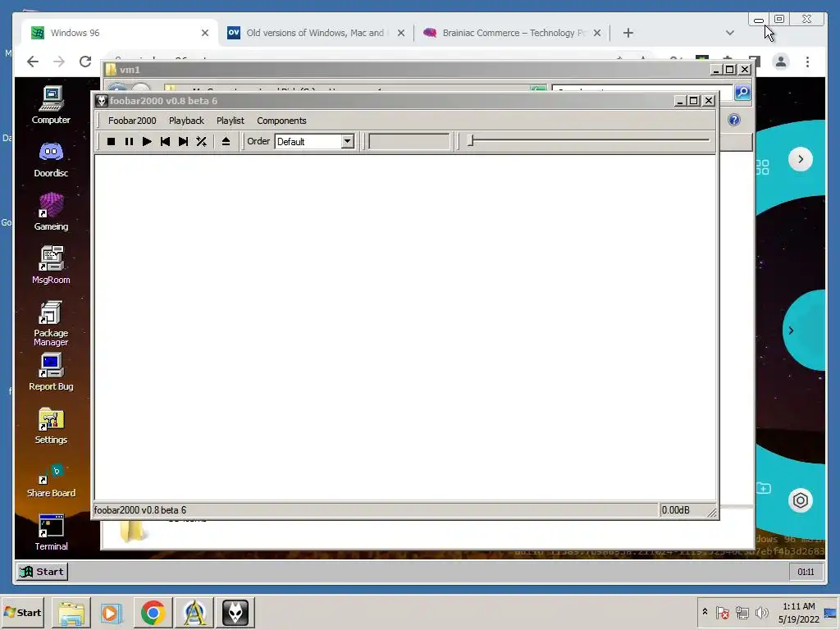Switch to the Old versions of Windows tab
This screenshot has width=840, height=630.
click(314, 33)
